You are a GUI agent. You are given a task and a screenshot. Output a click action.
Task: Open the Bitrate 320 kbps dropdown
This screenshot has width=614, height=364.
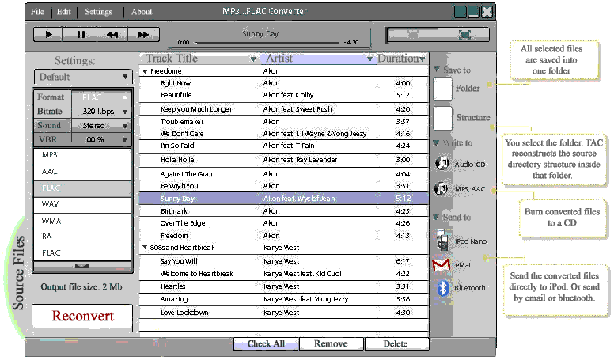tap(100, 112)
